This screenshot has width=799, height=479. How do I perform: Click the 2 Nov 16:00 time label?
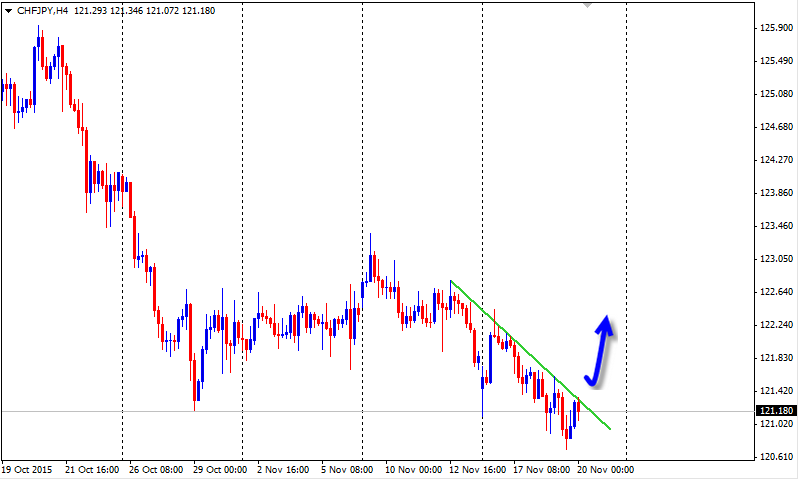point(283,470)
